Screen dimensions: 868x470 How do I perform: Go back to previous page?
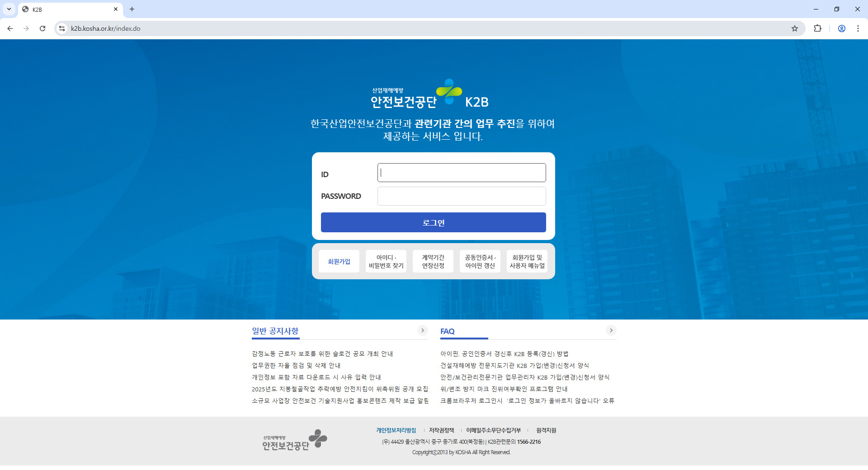point(10,28)
